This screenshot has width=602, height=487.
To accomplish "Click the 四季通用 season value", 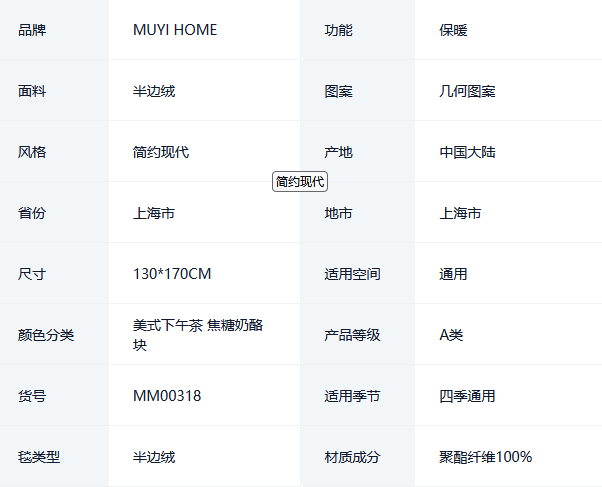I will [x=467, y=396].
